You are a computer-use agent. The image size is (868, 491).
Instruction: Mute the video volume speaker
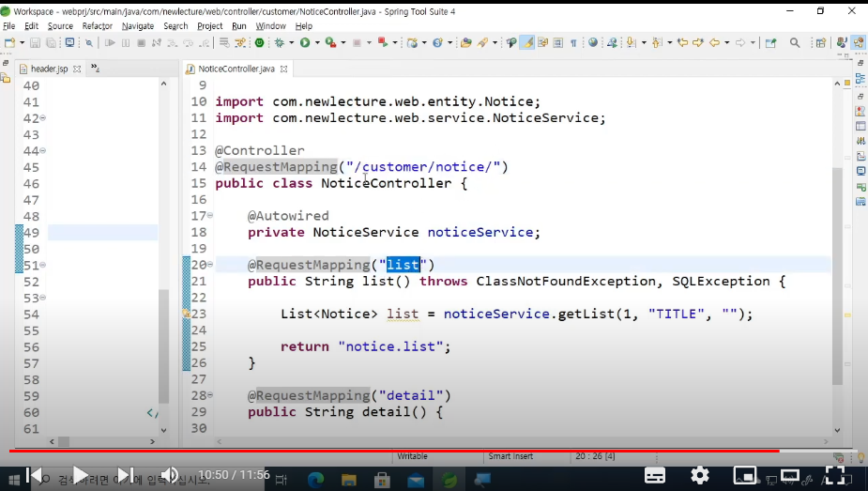[x=170, y=475]
